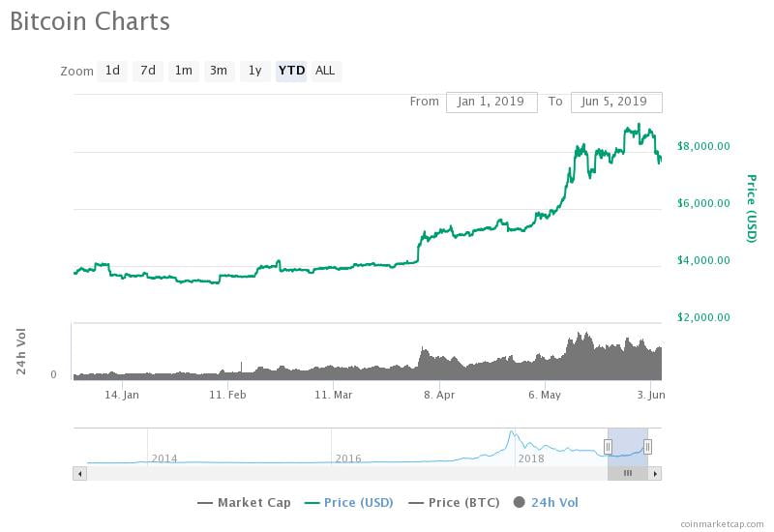Toggle the 24h Vol legend series

point(549,502)
